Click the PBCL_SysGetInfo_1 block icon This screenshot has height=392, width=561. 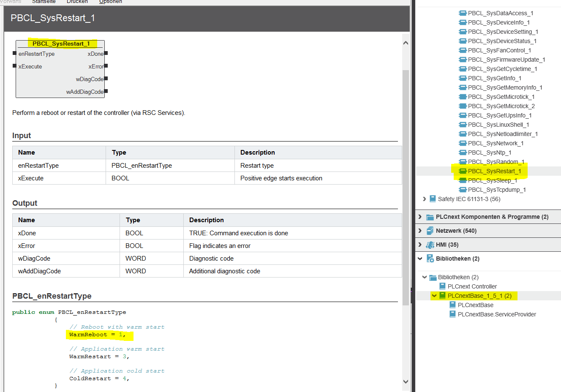pos(463,78)
